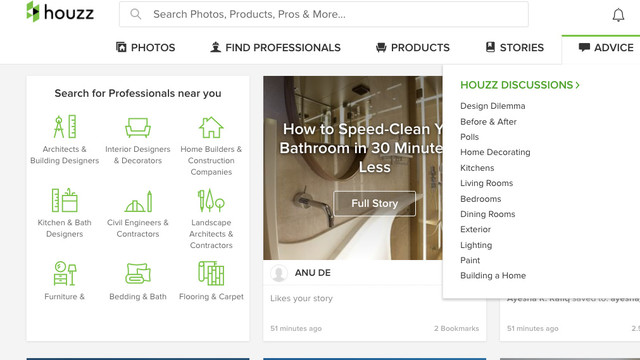The width and height of the screenshot is (640, 360).
Task: Open Houzz Discussions heading link
Action: click(x=520, y=85)
